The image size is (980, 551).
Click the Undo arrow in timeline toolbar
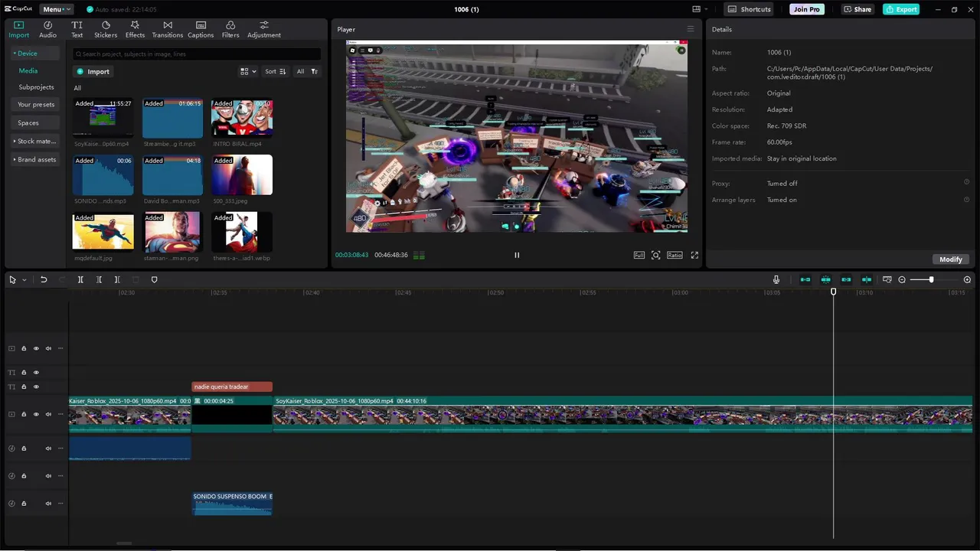pos(44,279)
